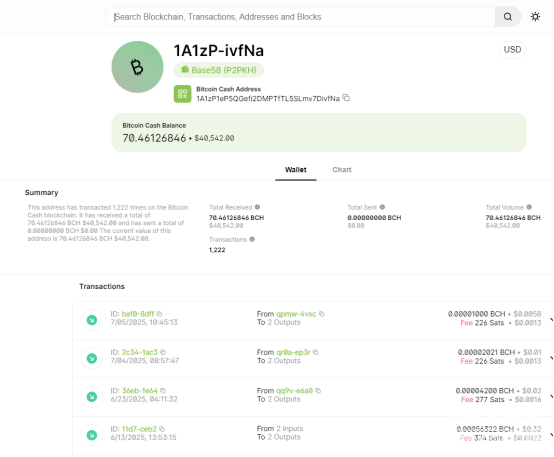This screenshot has height=457, width=554.
Task: Click info icon beside Transactions count
Action: click(x=252, y=239)
